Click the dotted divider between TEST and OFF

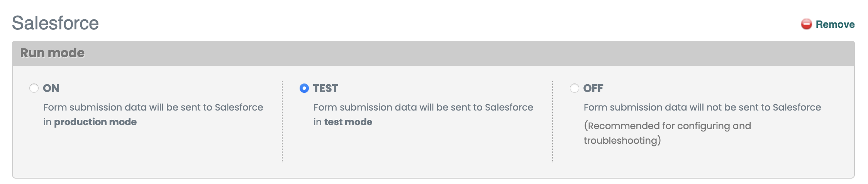coord(553,122)
